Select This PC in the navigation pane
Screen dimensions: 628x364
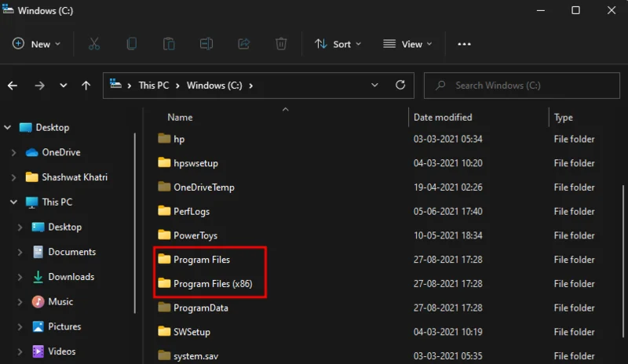click(x=57, y=202)
